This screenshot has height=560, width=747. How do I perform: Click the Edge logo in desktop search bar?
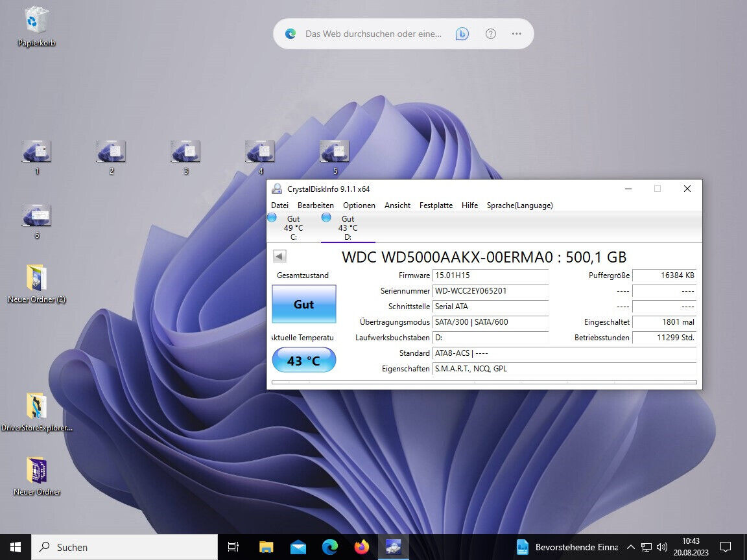290,34
